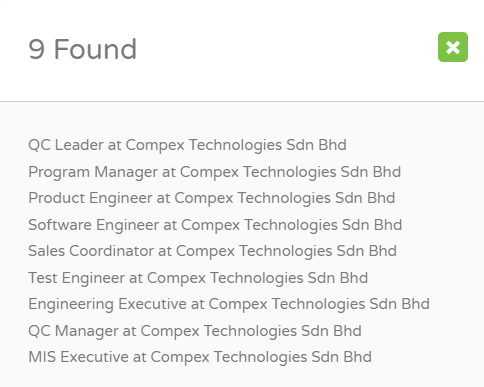Choose the first result, QC Leader
The image size is (484, 387).
point(187,145)
